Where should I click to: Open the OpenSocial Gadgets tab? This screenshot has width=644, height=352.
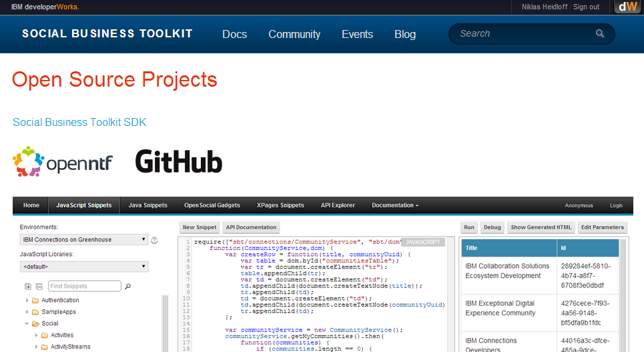[x=212, y=205]
